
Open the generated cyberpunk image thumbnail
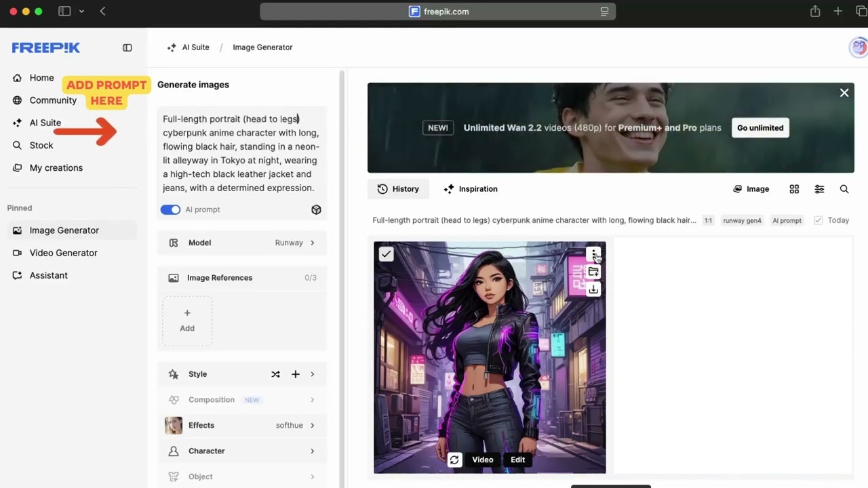click(x=490, y=357)
